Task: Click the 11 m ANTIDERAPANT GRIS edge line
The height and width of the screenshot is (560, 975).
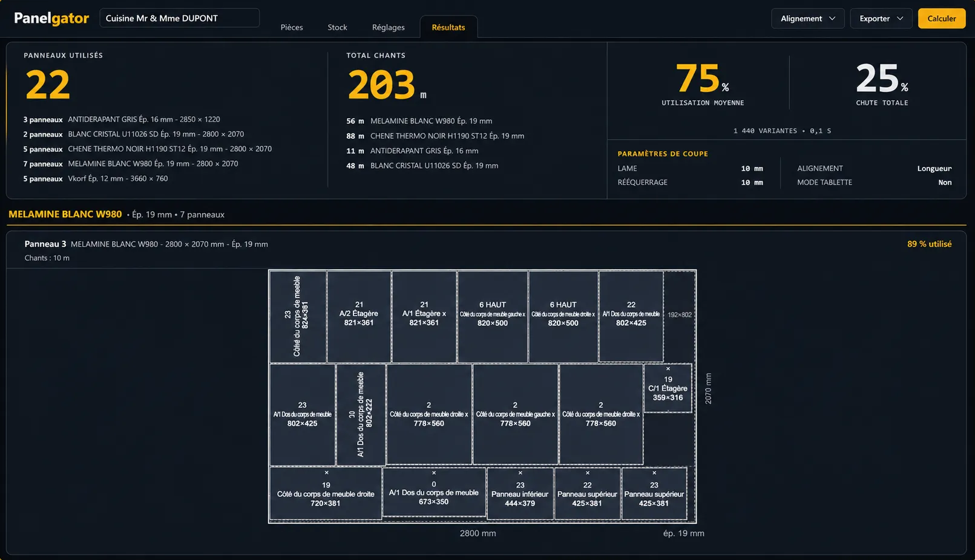Action: tap(412, 151)
